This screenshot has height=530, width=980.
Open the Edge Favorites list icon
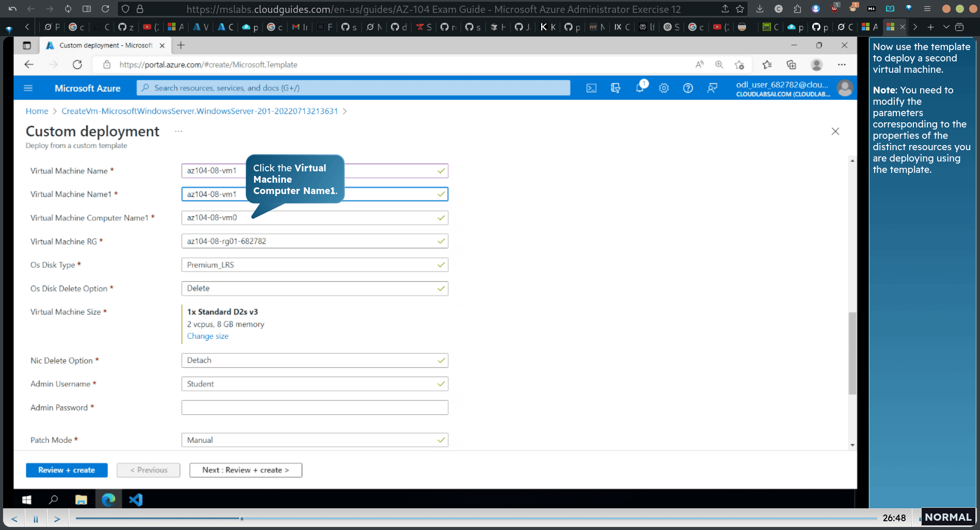pos(767,65)
